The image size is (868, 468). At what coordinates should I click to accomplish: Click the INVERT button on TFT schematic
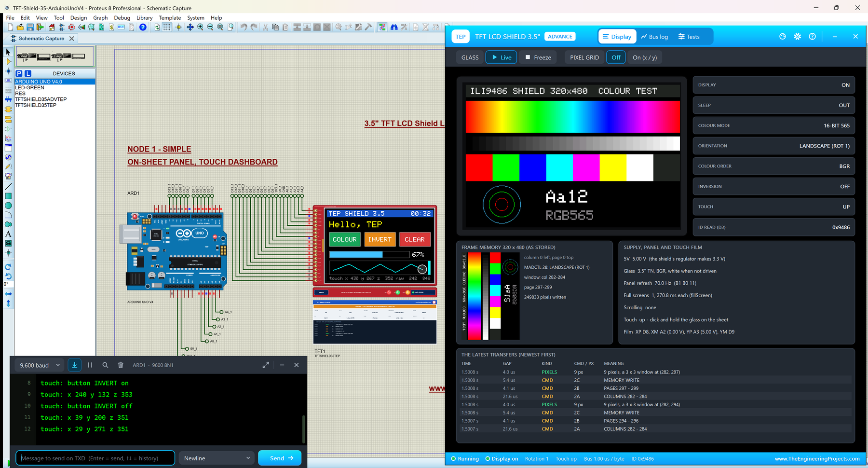coord(380,239)
